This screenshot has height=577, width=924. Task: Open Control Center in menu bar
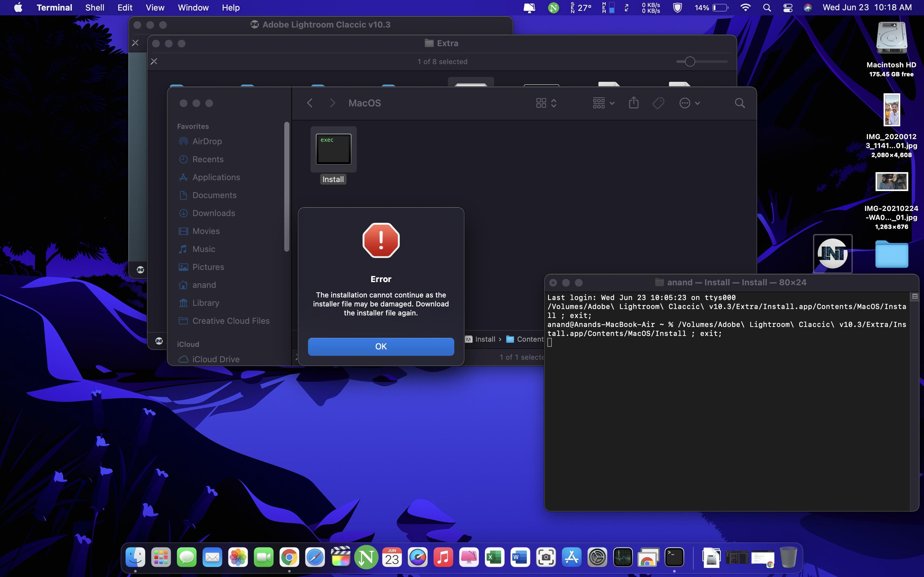pos(788,8)
